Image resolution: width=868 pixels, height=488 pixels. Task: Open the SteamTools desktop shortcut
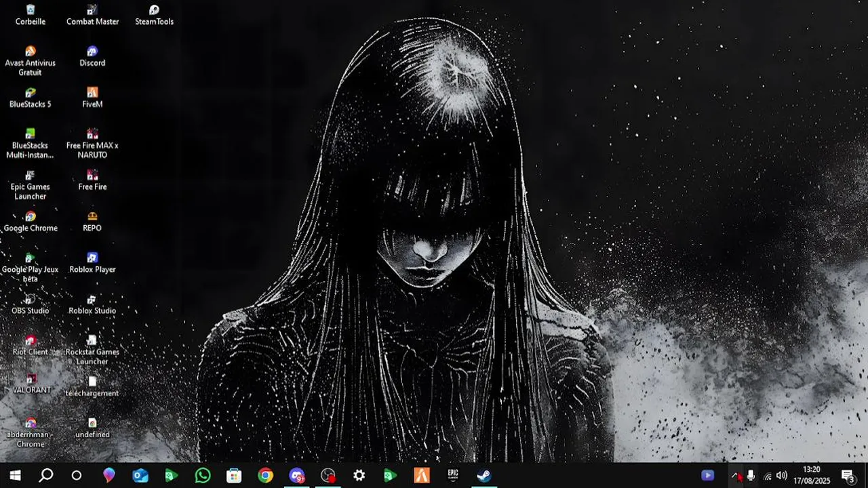click(x=154, y=15)
